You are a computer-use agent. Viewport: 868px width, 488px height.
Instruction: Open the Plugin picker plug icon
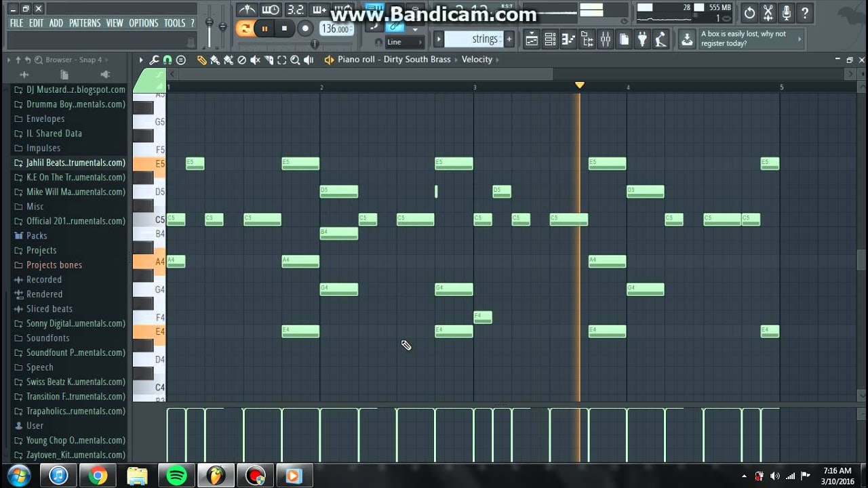tap(642, 39)
